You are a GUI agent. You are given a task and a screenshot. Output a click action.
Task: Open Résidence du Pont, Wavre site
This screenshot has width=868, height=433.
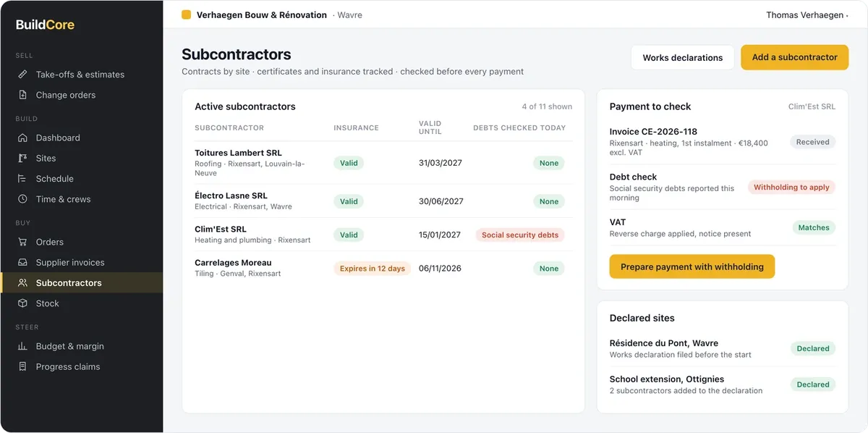pyautogui.click(x=723, y=348)
